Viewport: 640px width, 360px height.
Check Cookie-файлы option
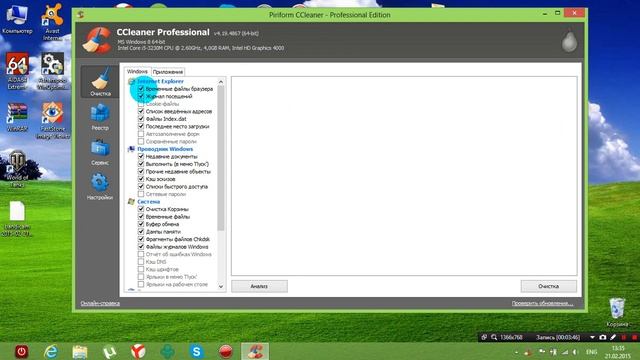(x=141, y=104)
